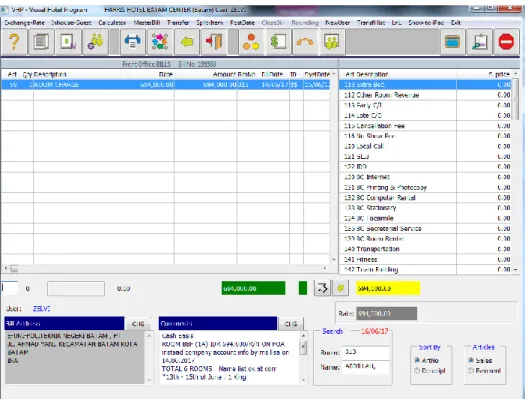Image resolution: width=525 pixels, height=399 pixels.
Task: Select article 114 Late C/O
Action: (426, 115)
